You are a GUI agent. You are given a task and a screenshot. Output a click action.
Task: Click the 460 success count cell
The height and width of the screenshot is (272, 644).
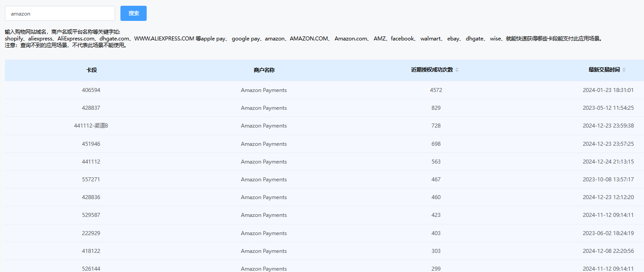[x=436, y=197]
